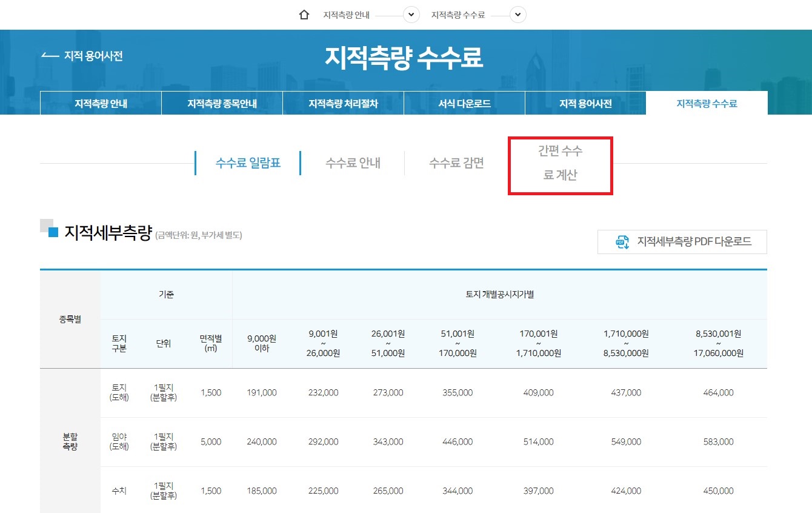Click the 분할측량 category cell
Screen dimensions: 812x513
[x=70, y=441]
